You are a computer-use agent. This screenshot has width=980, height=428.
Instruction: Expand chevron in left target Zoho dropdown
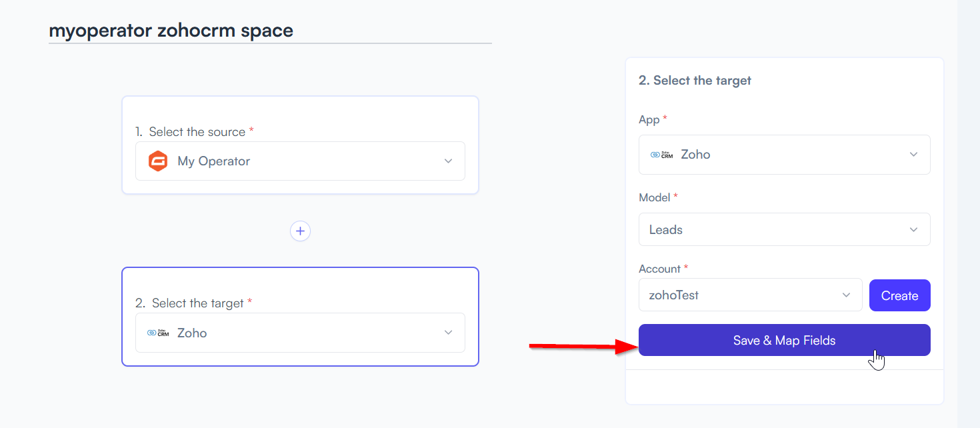tap(448, 333)
